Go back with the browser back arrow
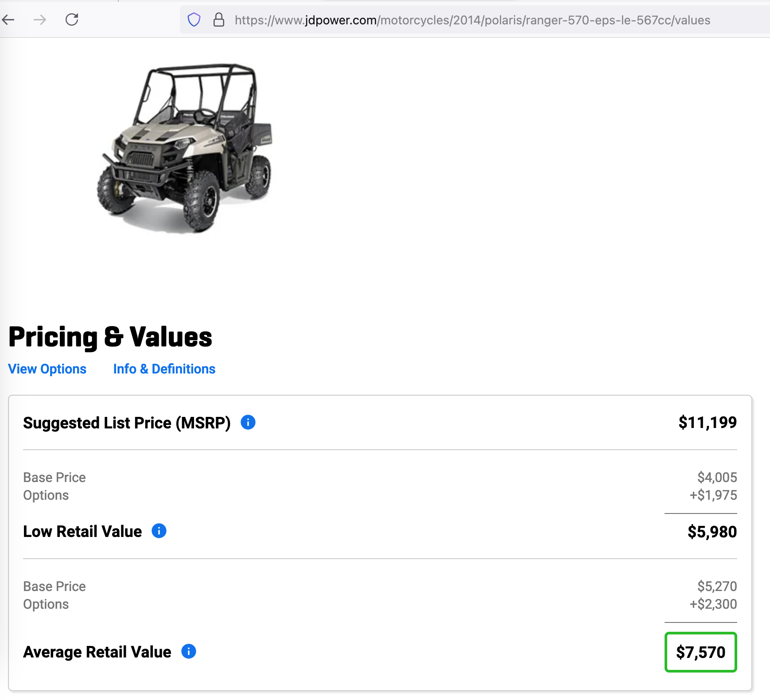Image resolution: width=770 pixels, height=700 pixels. [8, 19]
